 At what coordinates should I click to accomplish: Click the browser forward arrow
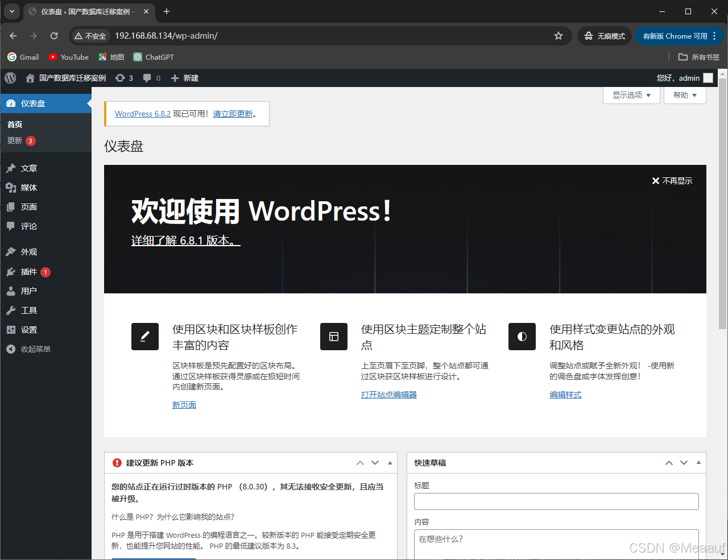(34, 36)
